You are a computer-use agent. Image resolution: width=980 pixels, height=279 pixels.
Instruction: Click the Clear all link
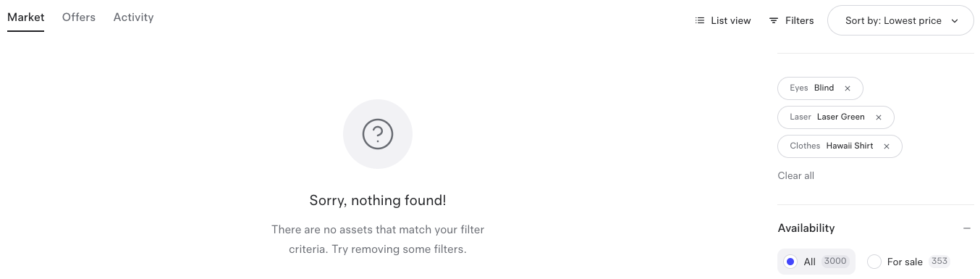pos(795,175)
